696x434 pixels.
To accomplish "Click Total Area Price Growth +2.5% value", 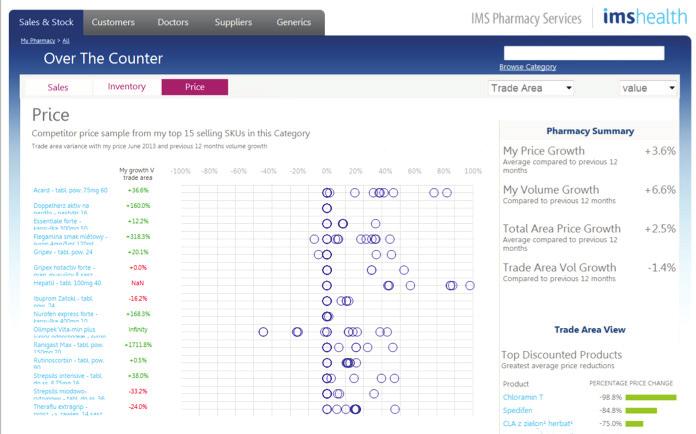I will (x=660, y=229).
